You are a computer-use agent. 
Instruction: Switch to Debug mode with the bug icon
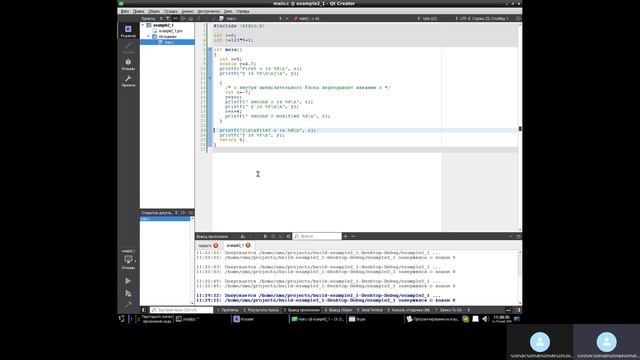click(x=128, y=64)
